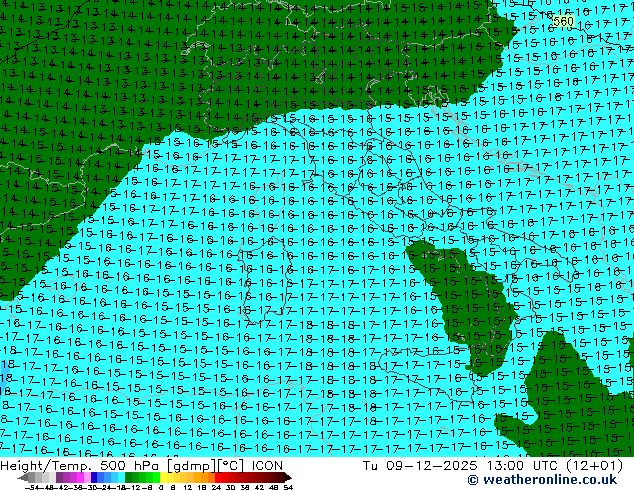Click the Height/Temp. 500 hPa map title
Viewport: 634px width, 490px height.
[x=78, y=466]
